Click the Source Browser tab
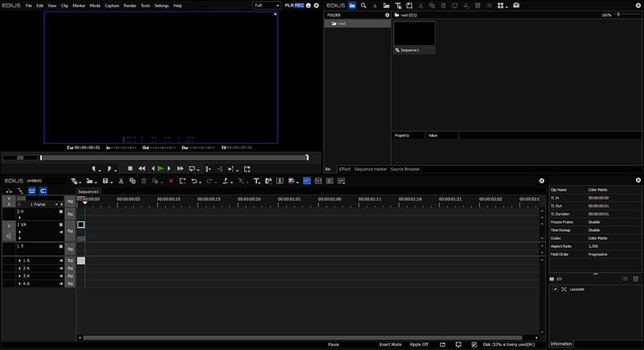The width and height of the screenshot is (644, 350). [x=405, y=169]
